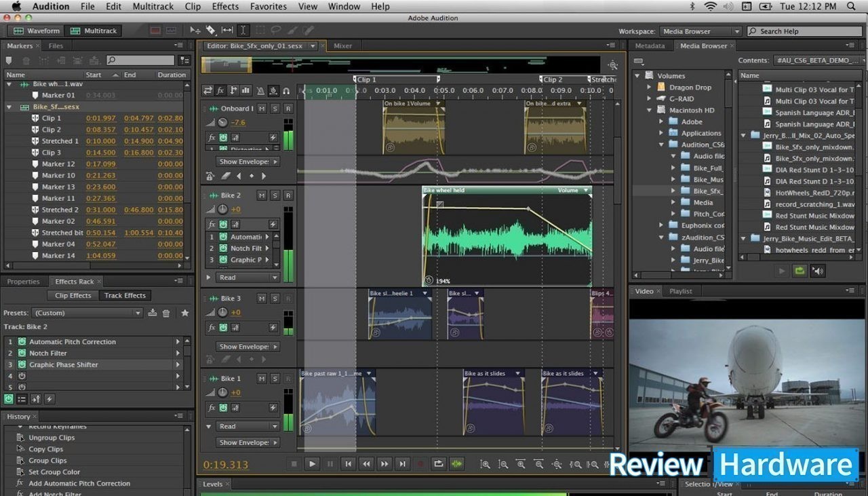Click the Rewind button in transport

(366, 464)
